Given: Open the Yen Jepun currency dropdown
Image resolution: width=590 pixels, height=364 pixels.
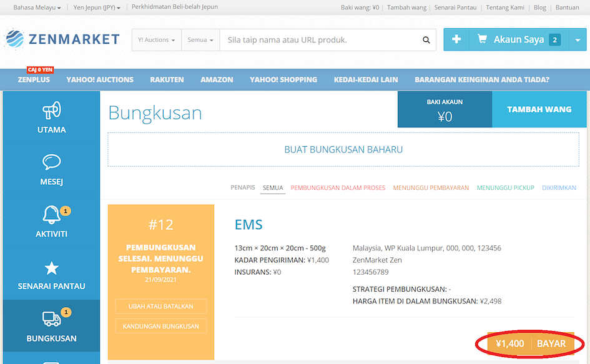Looking at the screenshot, I should point(97,7).
